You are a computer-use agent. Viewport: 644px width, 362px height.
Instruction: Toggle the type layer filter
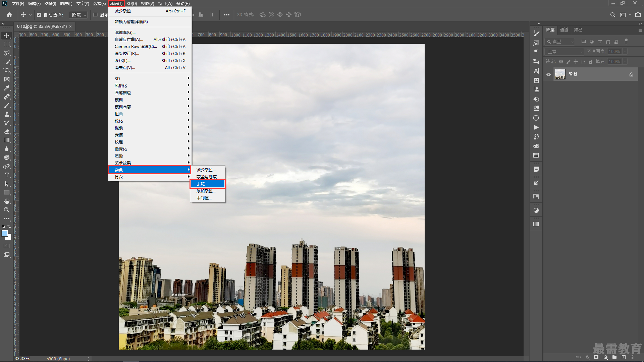pos(600,42)
